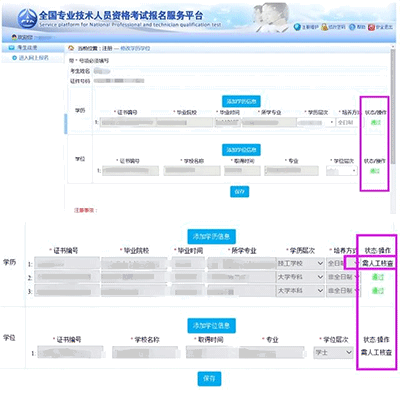Open the 大学专科 学历层次 dropdown
This screenshot has width=400, height=393.
click(x=300, y=277)
